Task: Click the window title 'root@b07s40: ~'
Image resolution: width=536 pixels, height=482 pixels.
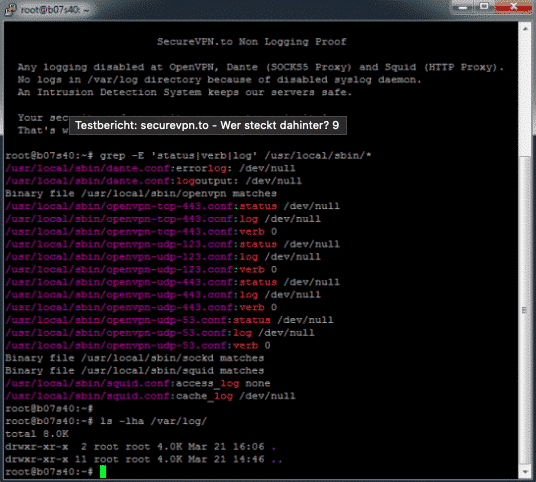Action: 55,10
